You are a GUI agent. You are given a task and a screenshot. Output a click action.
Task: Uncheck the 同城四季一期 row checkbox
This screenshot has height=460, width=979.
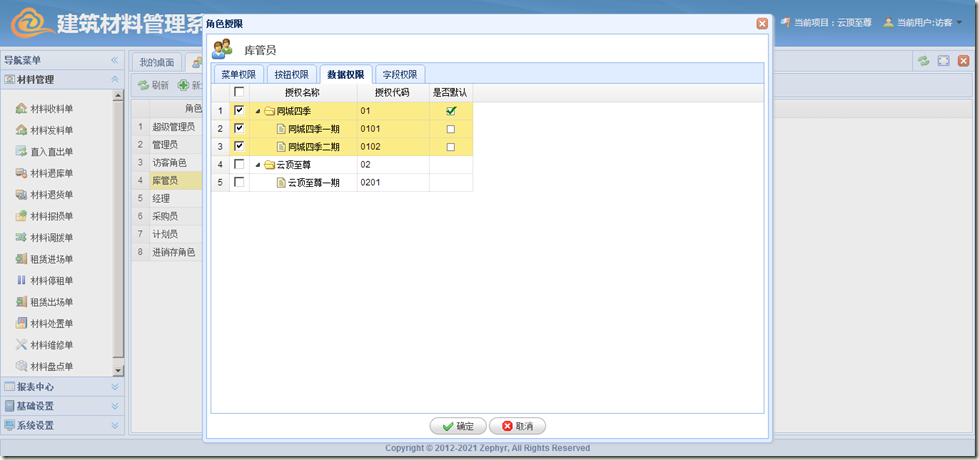(x=238, y=128)
